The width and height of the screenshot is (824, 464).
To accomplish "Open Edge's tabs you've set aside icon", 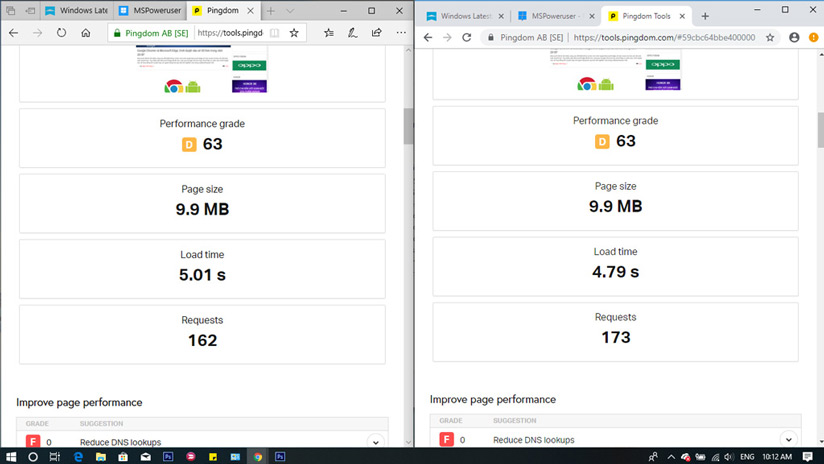I will (x=11, y=11).
